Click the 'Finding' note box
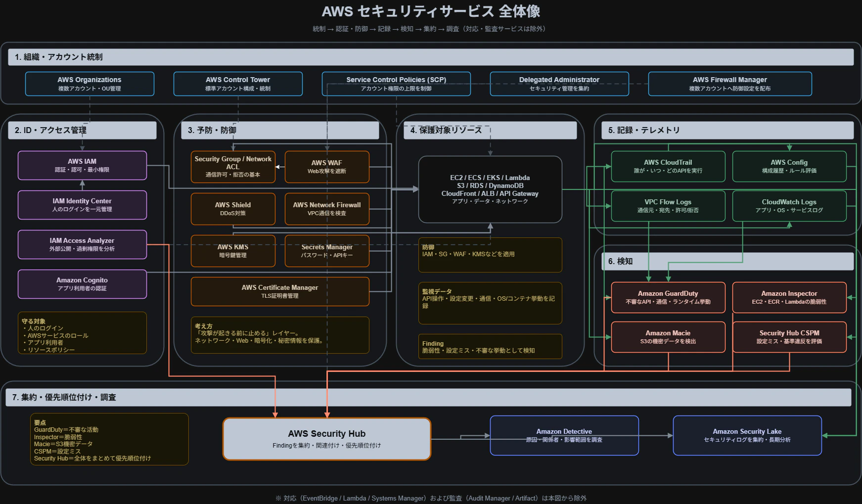This screenshot has width=862, height=504. point(490,346)
